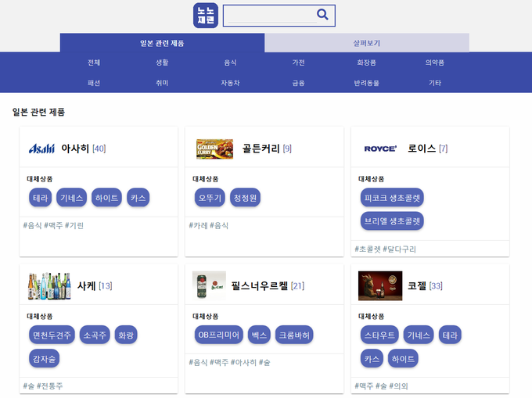Open the 필스너우르켈 product title
532x398 pixels.
click(260, 285)
